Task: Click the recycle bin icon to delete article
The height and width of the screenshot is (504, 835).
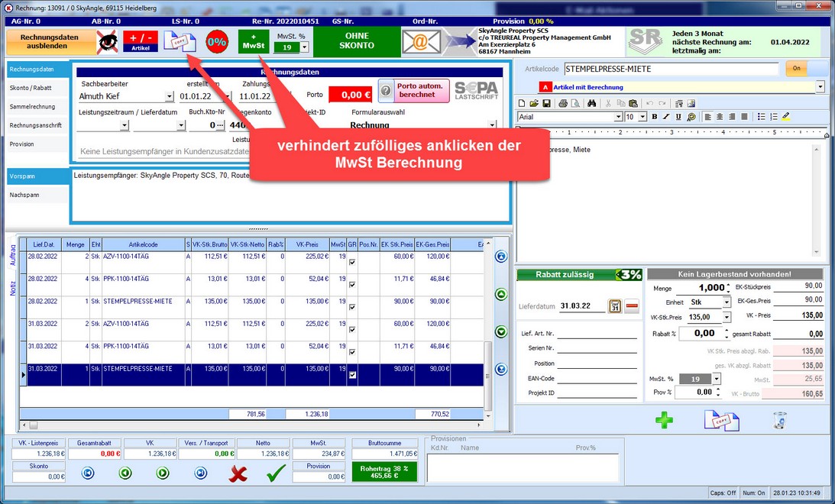Action: click(x=779, y=420)
